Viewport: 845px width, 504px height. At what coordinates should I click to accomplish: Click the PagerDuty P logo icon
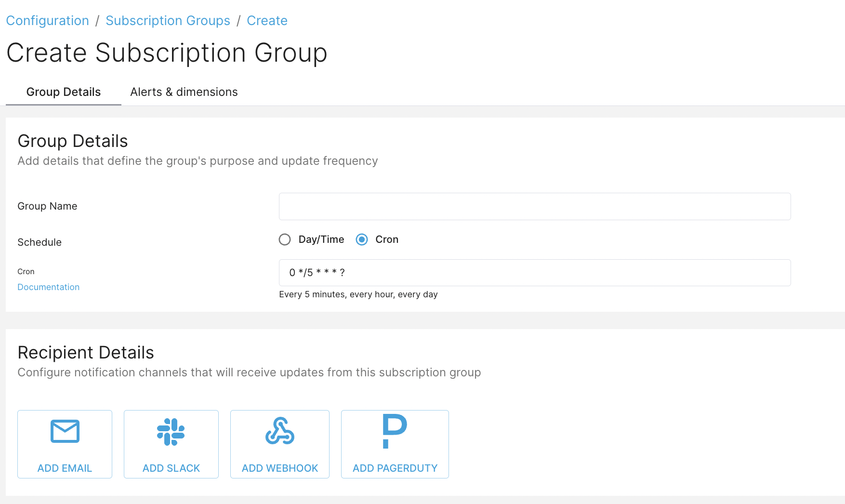(395, 431)
